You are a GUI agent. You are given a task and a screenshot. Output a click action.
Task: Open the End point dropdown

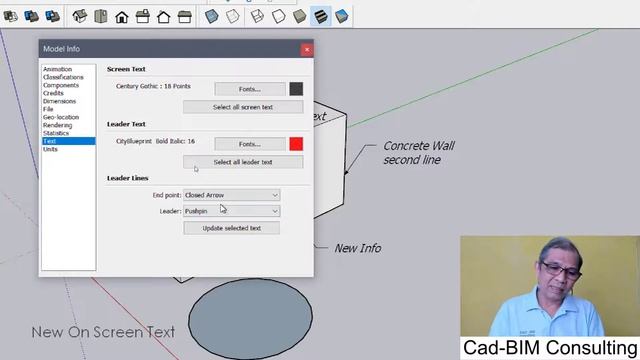pyautogui.click(x=231, y=195)
